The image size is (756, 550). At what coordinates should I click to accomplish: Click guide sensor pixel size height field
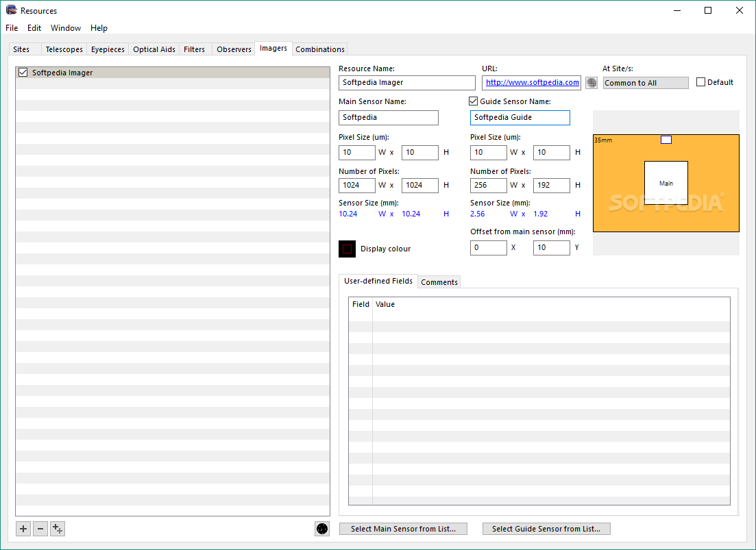pos(552,153)
